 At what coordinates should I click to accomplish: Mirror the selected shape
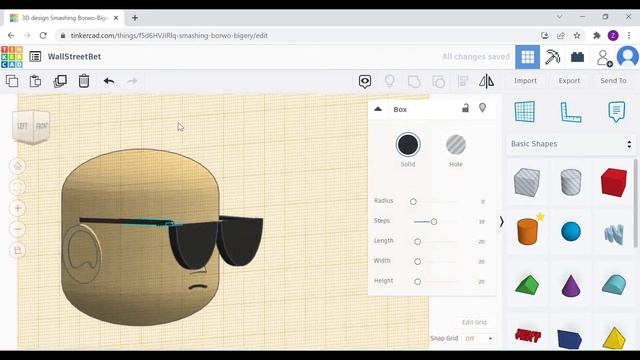click(x=487, y=81)
